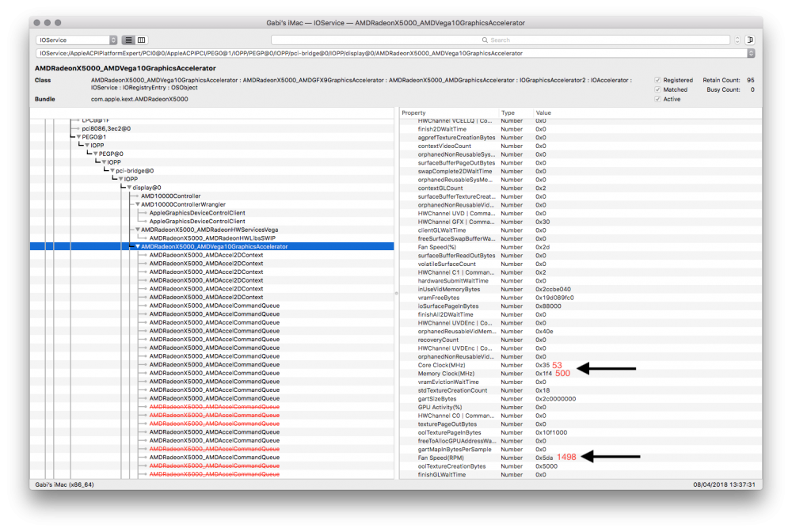Select the oolTextureCreationBytes property row
This screenshot has width=792, height=532.
581,466
